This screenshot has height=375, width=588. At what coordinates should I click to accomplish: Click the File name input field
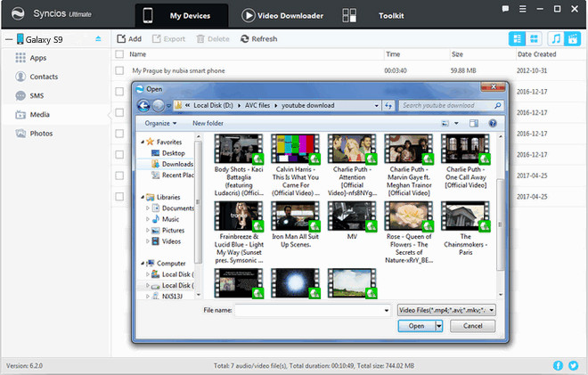point(308,310)
